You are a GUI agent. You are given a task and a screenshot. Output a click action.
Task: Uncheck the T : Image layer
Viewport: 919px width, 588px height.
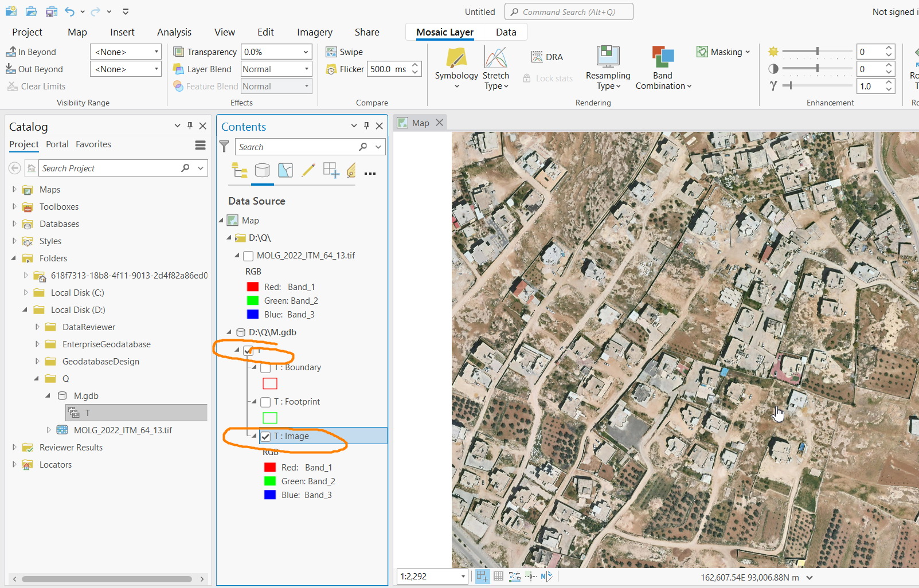pyautogui.click(x=265, y=436)
